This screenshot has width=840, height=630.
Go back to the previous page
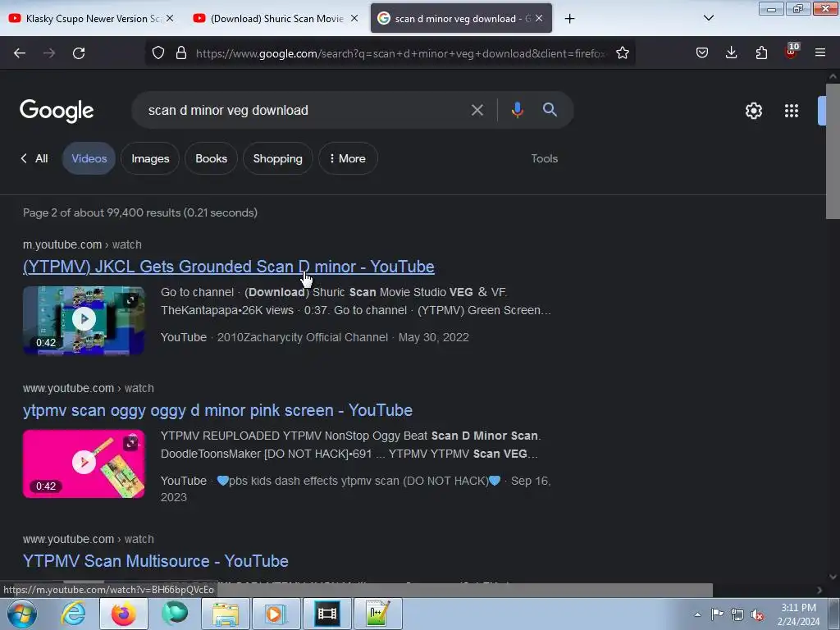20,53
